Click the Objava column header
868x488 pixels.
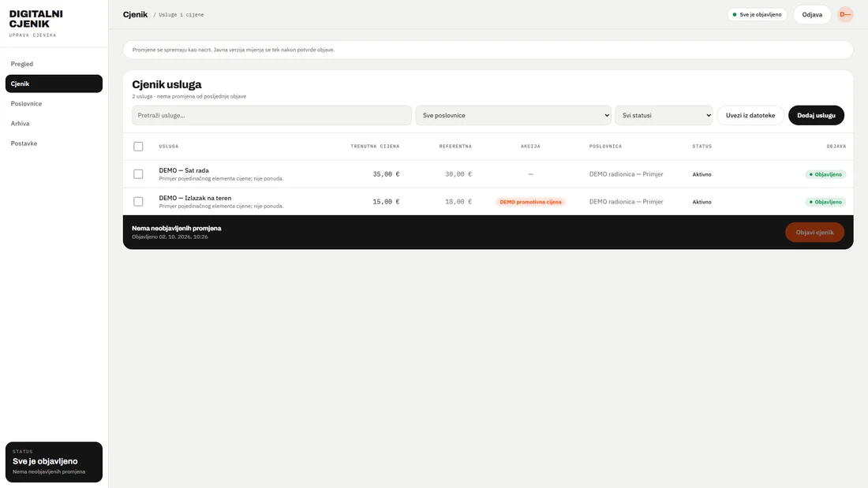click(x=836, y=147)
